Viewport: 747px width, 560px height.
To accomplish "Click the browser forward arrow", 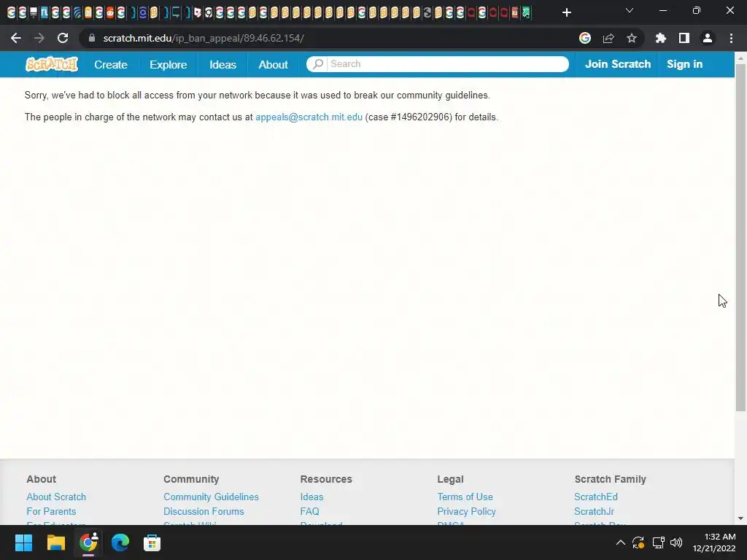I will coord(39,38).
